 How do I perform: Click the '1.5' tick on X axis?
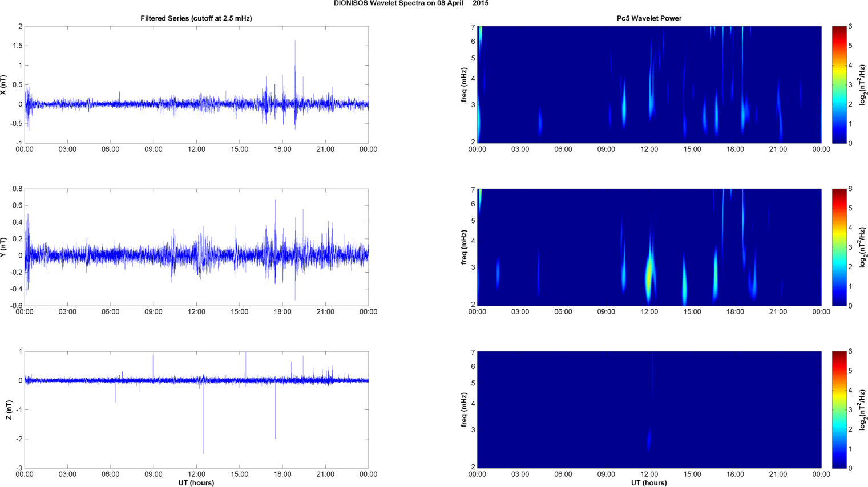17,46
